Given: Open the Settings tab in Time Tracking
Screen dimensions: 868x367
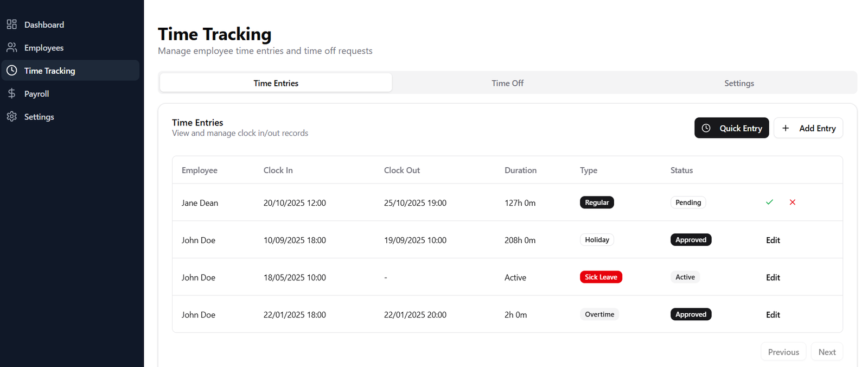Looking at the screenshot, I should [739, 83].
